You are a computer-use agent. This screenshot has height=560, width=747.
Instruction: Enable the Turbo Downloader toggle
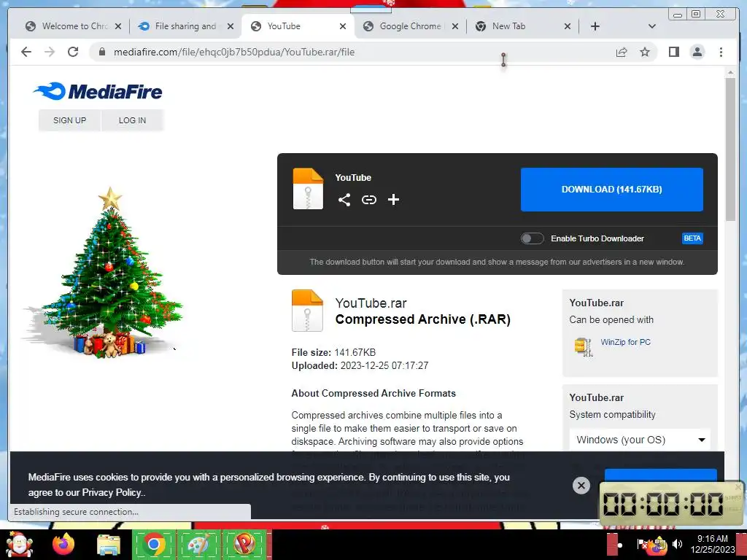coord(532,238)
